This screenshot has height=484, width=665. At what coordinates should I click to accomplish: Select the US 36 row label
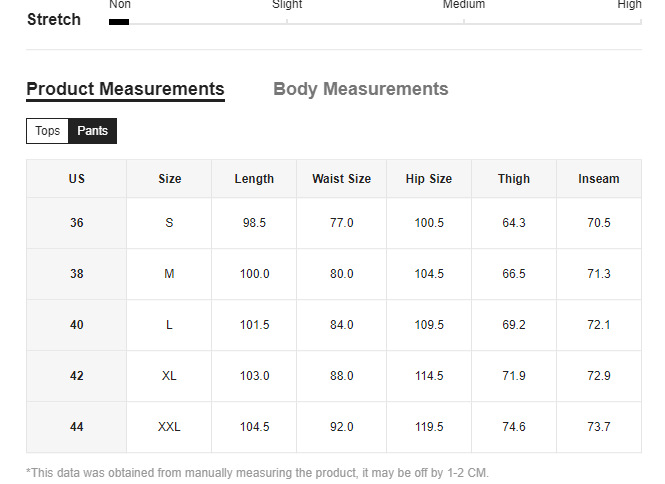76,223
